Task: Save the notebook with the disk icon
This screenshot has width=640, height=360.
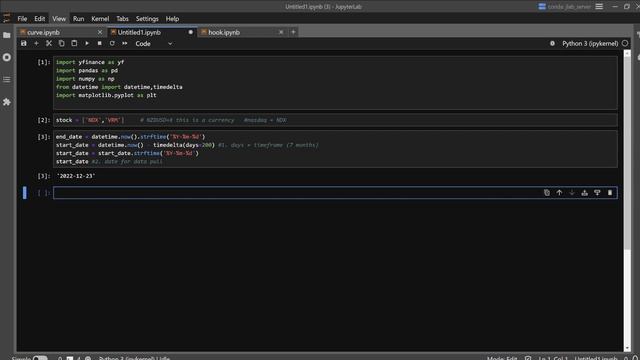Action: tap(24, 43)
